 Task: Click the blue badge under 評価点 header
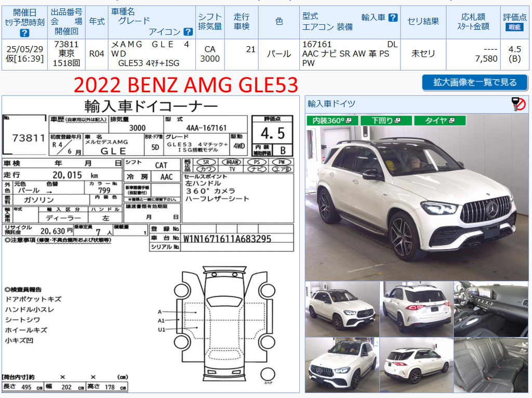514,27
